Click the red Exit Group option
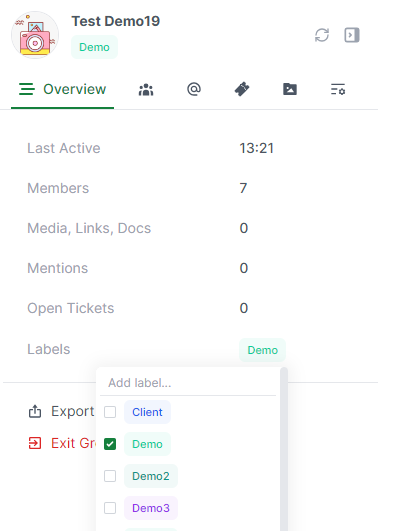The image size is (394, 531). [62, 443]
